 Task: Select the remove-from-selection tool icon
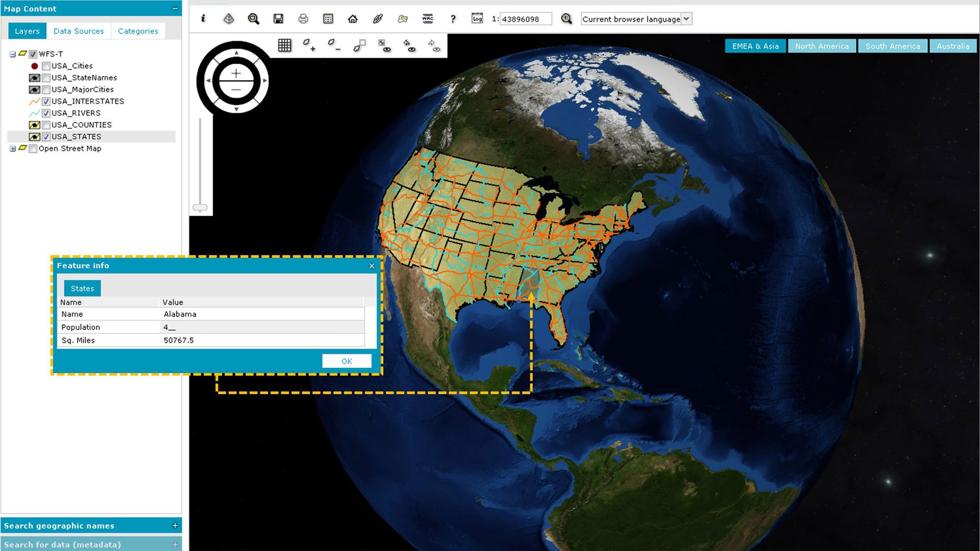(334, 45)
